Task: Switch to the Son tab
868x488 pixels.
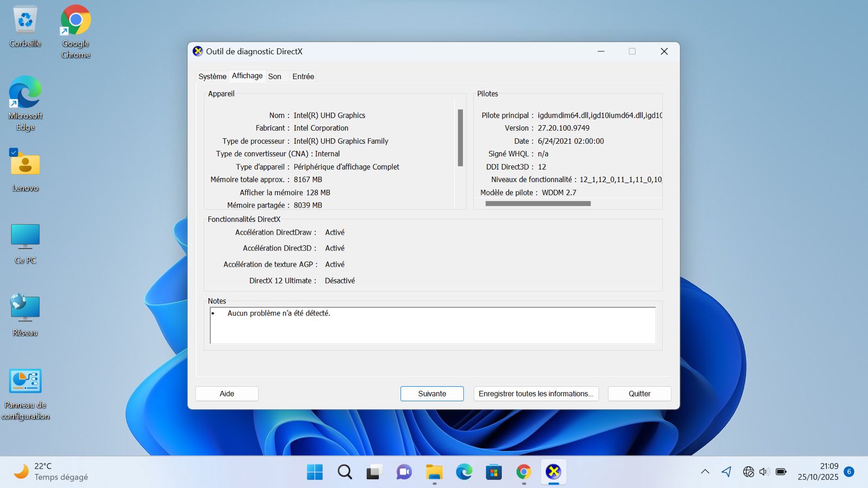Action: click(275, 76)
